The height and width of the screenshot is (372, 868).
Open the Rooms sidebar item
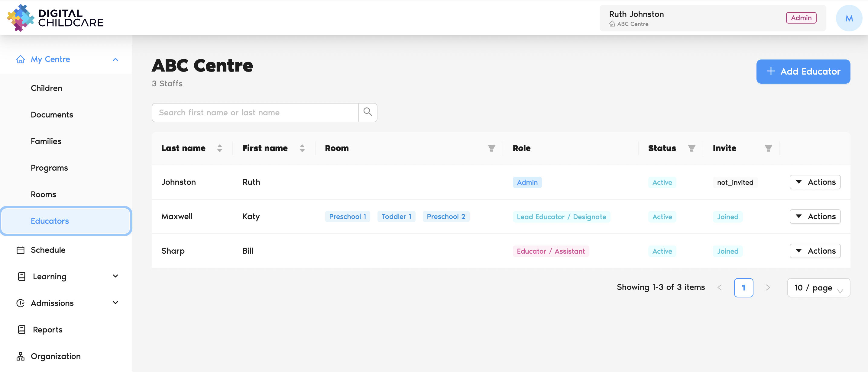pyautogui.click(x=44, y=194)
